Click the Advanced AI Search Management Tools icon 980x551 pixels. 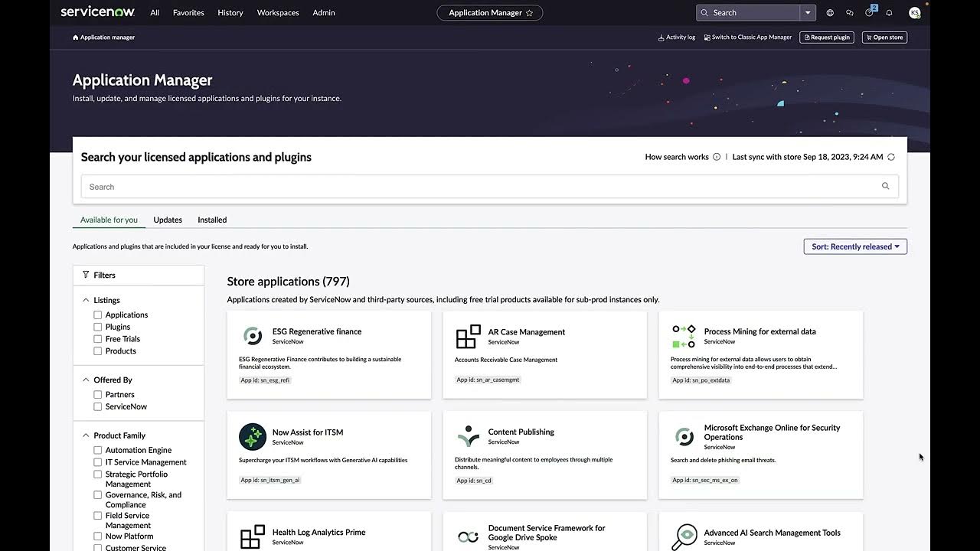tap(684, 537)
